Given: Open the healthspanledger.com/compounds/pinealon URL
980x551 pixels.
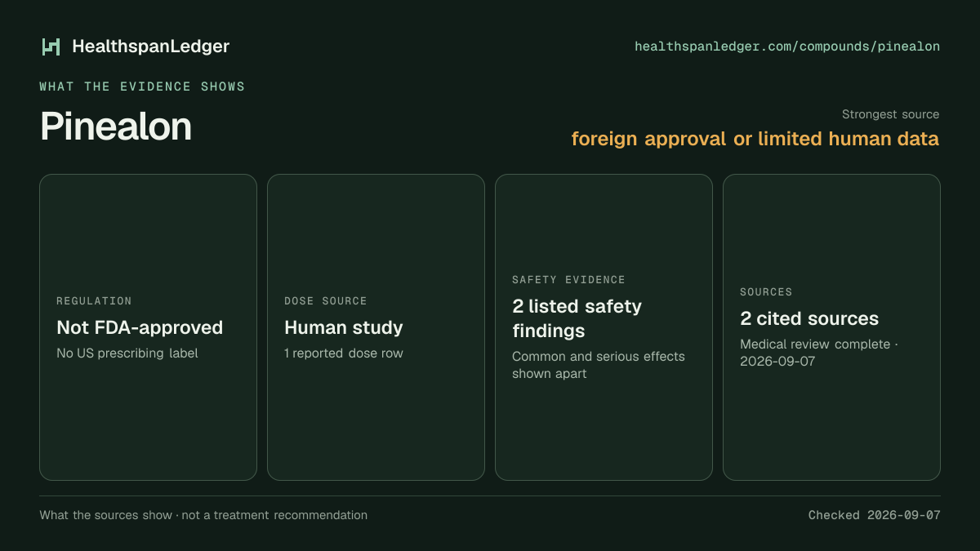Looking at the screenshot, I should (787, 47).
